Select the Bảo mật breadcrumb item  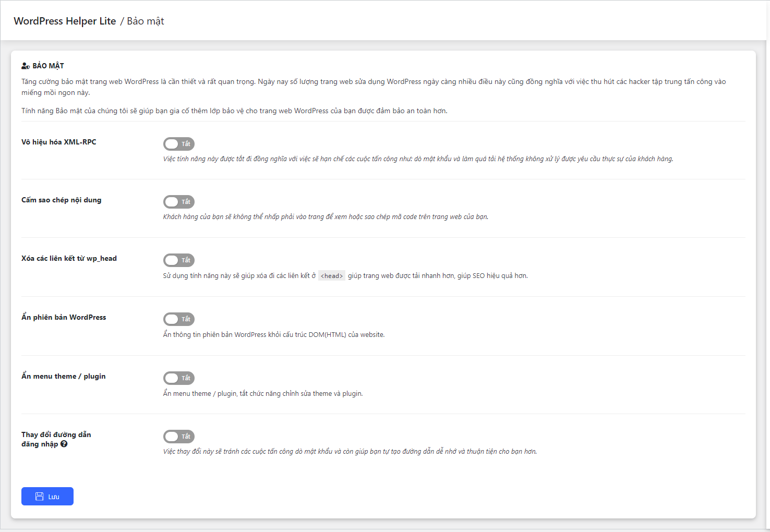click(146, 21)
